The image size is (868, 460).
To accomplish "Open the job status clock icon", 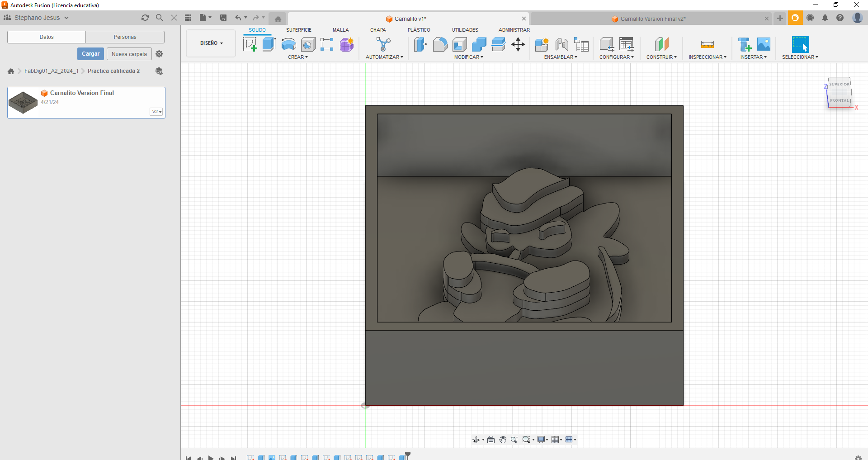I will [810, 18].
